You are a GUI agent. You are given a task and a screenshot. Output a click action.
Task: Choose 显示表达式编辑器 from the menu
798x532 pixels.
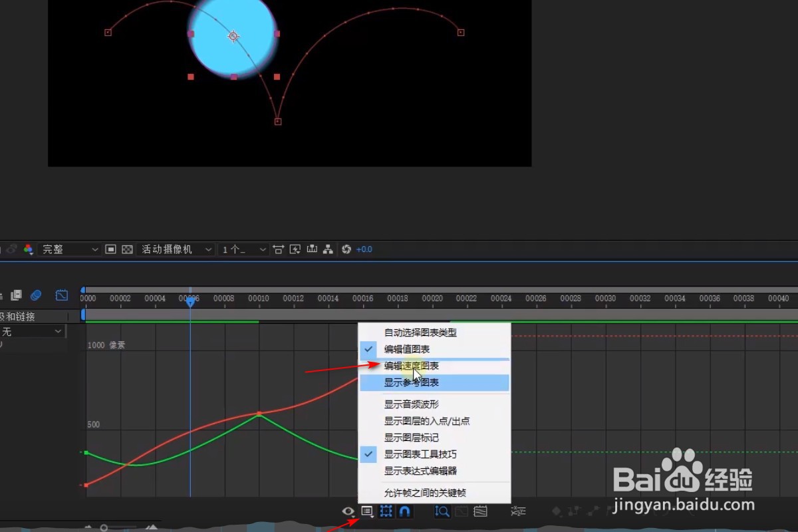(x=434, y=471)
